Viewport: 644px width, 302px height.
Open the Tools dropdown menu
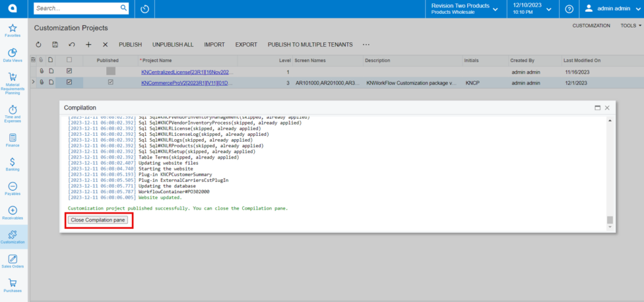tap(630, 25)
